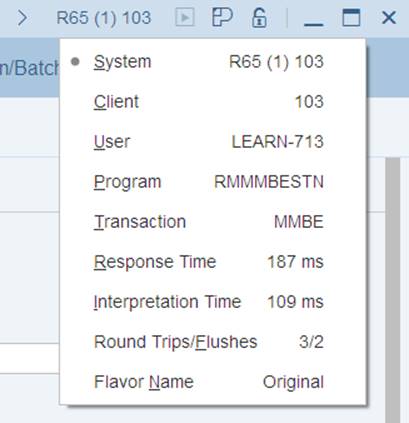The width and height of the screenshot is (409, 423).
Task: Open the layout customization icon
Action: pyautogui.click(x=222, y=17)
